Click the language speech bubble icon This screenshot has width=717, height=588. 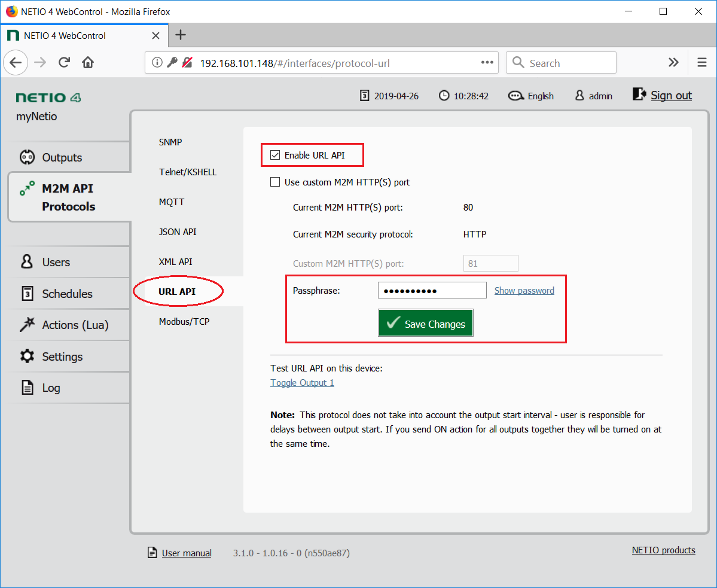pos(516,96)
